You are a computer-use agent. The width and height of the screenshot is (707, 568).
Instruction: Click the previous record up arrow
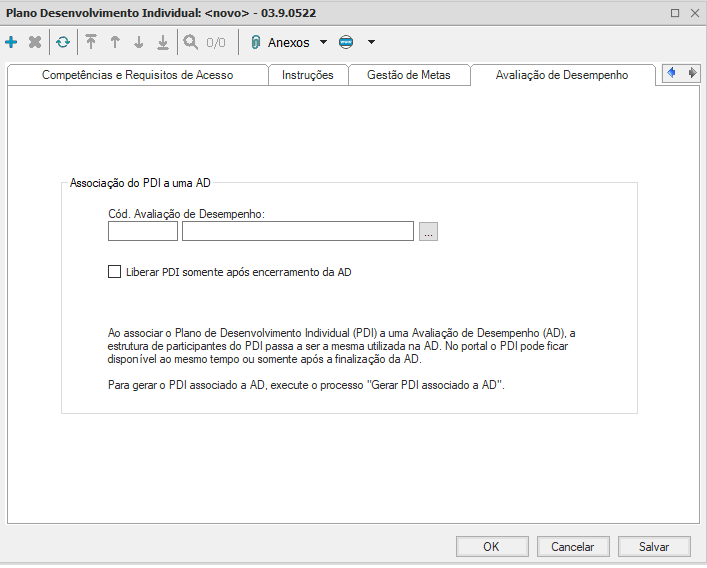[x=115, y=43]
